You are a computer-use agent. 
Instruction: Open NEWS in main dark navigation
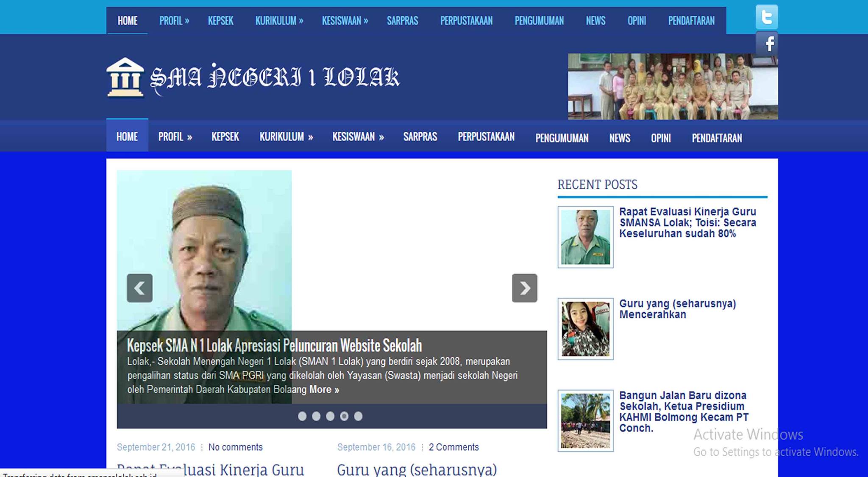pos(620,138)
